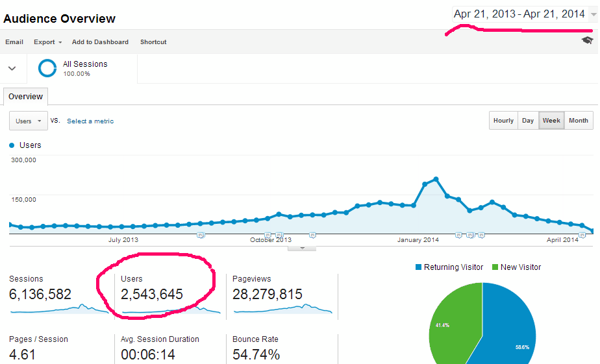Switch chart granularity to Month
The height and width of the screenshot is (364, 600).
tap(579, 121)
